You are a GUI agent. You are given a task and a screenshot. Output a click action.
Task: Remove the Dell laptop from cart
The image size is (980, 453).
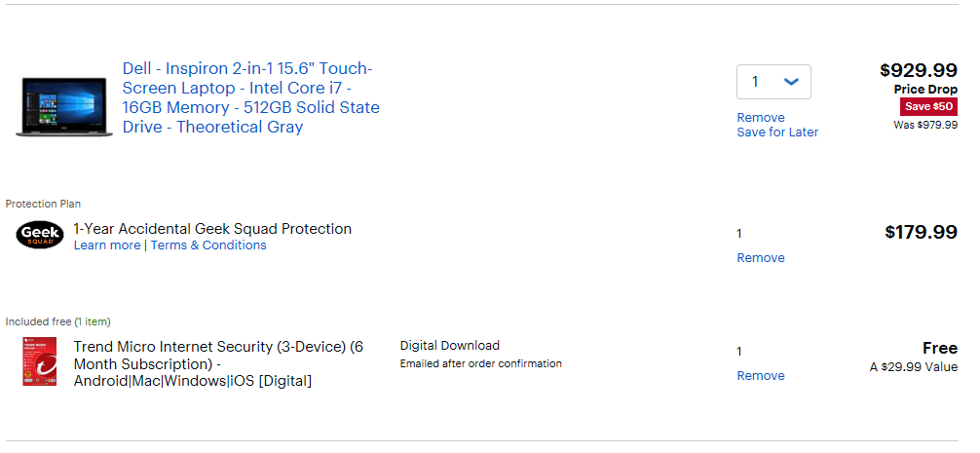tap(761, 118)
